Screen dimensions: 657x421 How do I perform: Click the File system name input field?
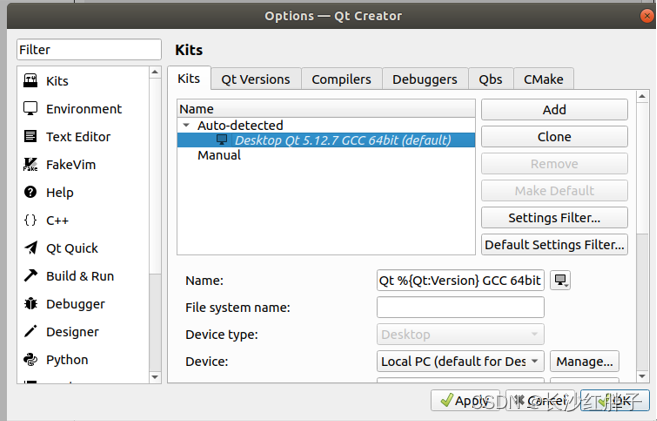(x=461, y=308)
